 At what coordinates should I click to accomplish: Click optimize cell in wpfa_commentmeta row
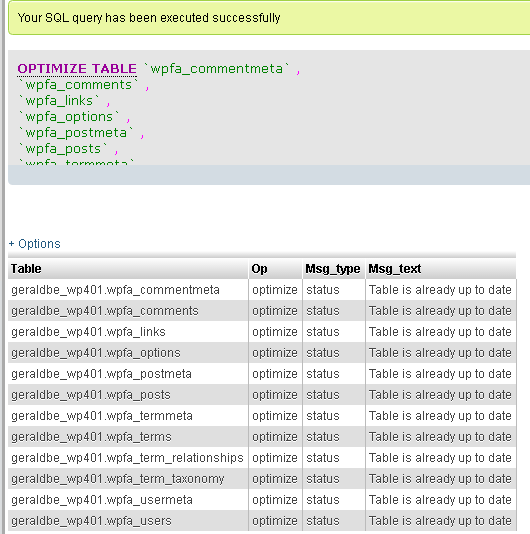point(276,290)
